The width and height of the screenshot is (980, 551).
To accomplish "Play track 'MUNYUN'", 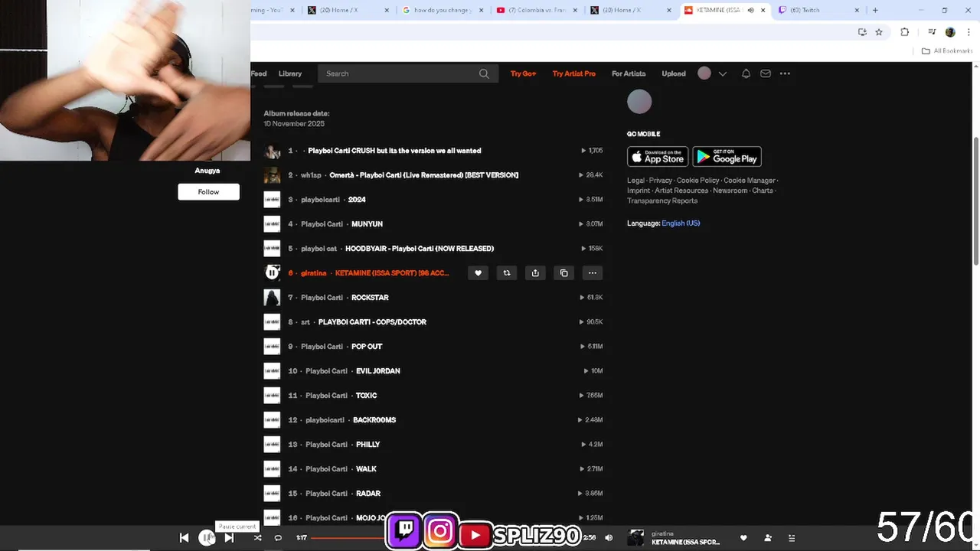I will pos(367,224).
